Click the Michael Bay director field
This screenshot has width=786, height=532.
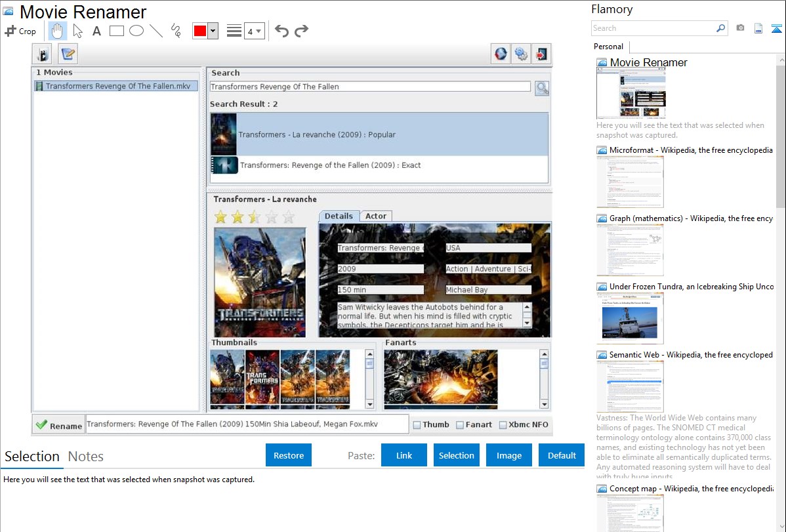click(488, 290)
